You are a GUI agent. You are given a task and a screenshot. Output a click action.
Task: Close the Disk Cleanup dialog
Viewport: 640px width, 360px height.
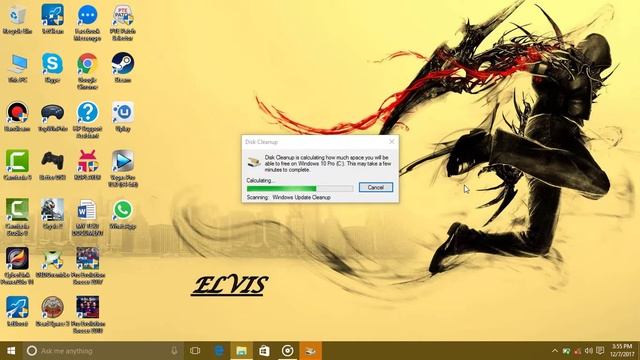[391, 142]
